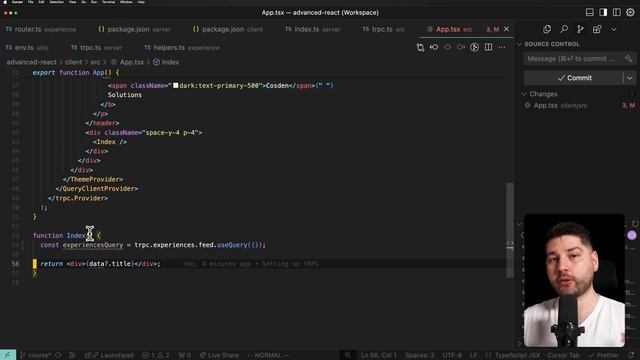The width and height of the screenshot is (640, 360).
Task: Open the Search magnifier icon in sidebar
Action: pyautogui.click(x=564, y=29)
